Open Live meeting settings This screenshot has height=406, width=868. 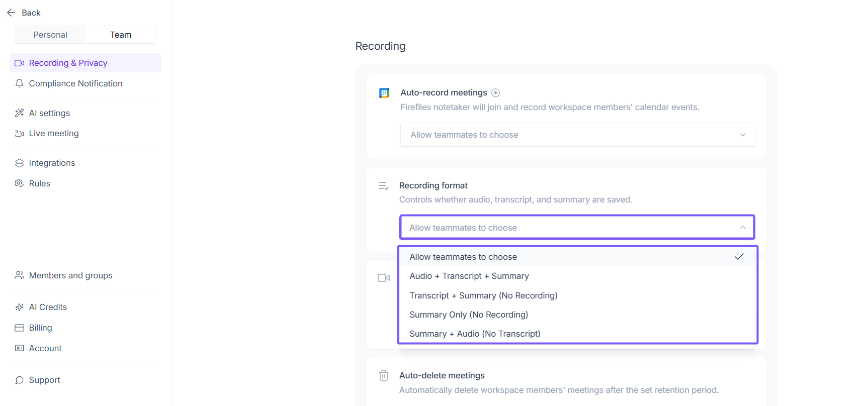tap(54, 133)
